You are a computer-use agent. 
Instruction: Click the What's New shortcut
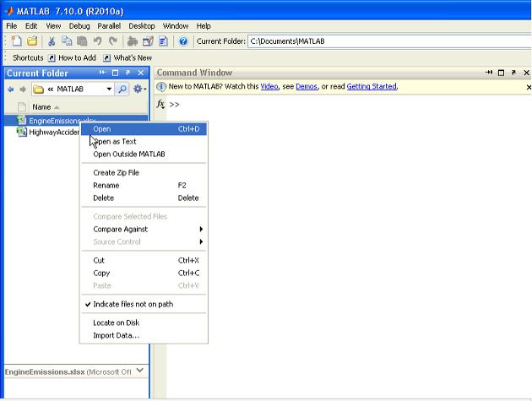[x=128, y=58]
